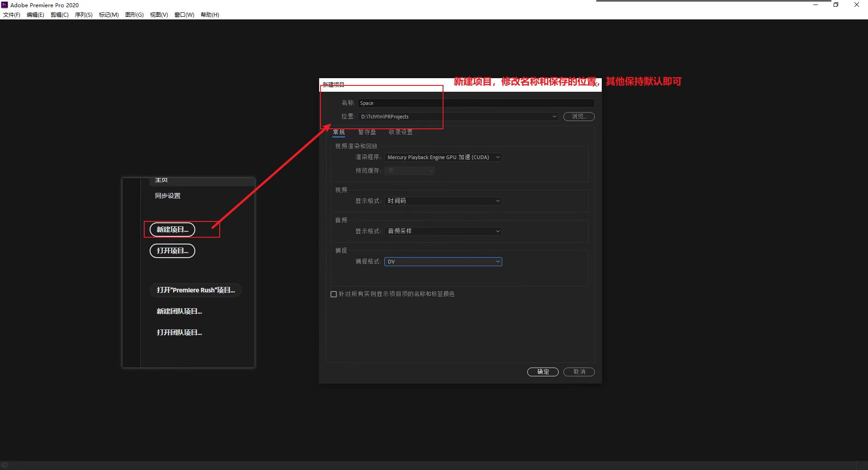The height and width of the screenshot is (470, 868).
Task: Open the 文件(F) menu
Action: point(12,15)
